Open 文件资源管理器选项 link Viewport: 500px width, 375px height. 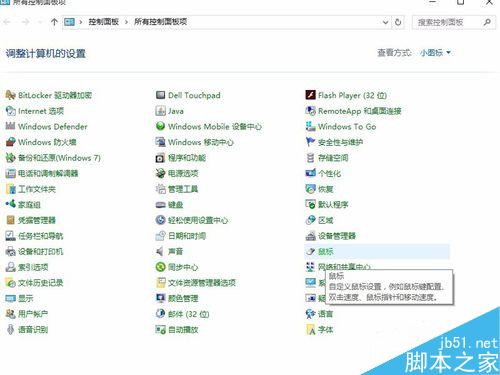202,283
